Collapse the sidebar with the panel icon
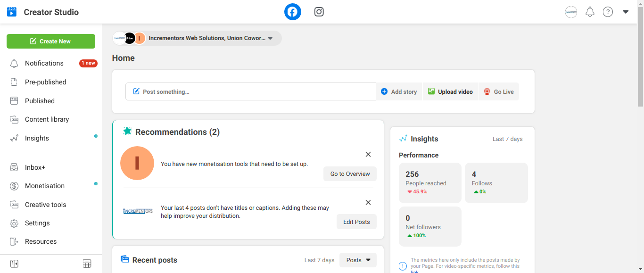 [x=14, y=264]
